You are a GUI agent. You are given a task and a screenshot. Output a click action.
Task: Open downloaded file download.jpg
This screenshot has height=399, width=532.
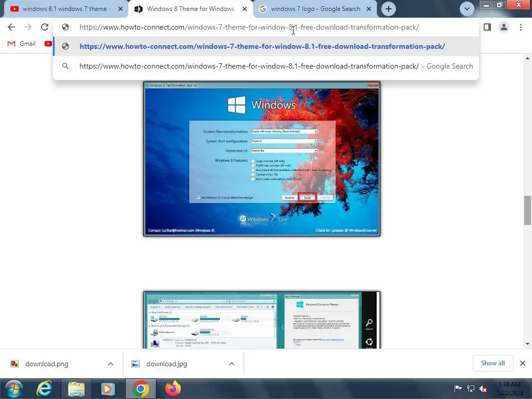[x=167, y=364]
